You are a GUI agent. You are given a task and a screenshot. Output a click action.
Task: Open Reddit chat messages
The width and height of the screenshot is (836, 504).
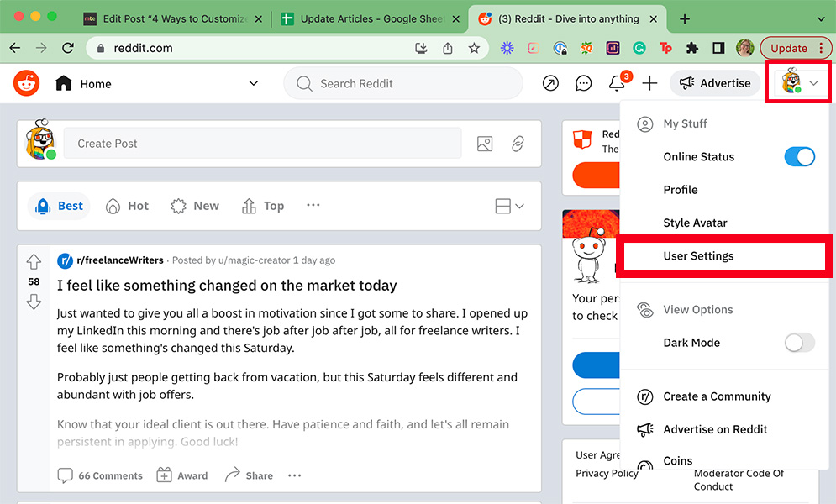[583, 83]
